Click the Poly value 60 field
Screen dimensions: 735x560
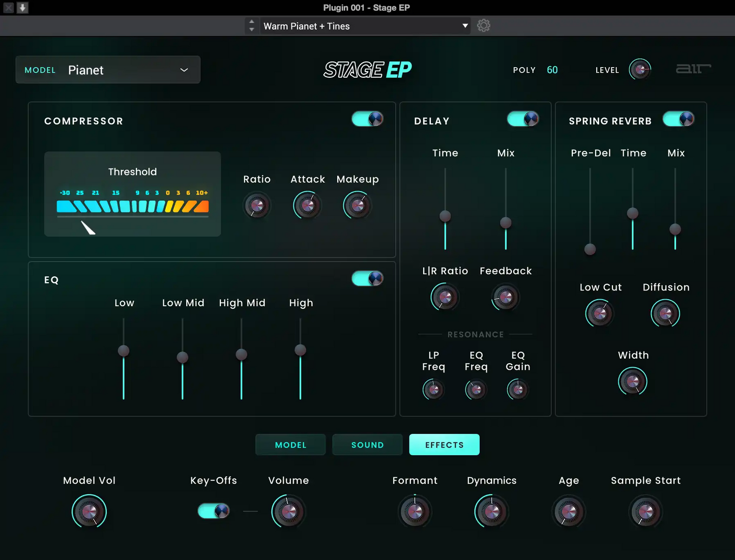click(552, 70)
